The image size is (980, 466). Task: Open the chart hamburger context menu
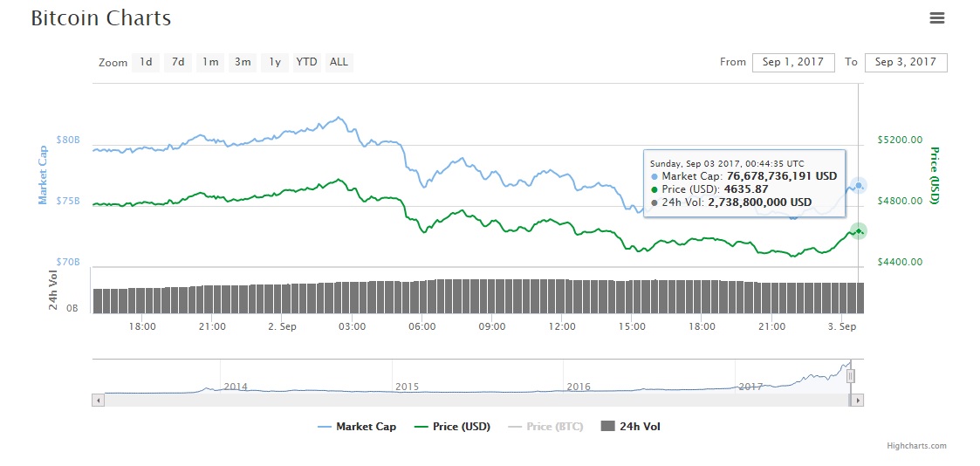point(937,18)
